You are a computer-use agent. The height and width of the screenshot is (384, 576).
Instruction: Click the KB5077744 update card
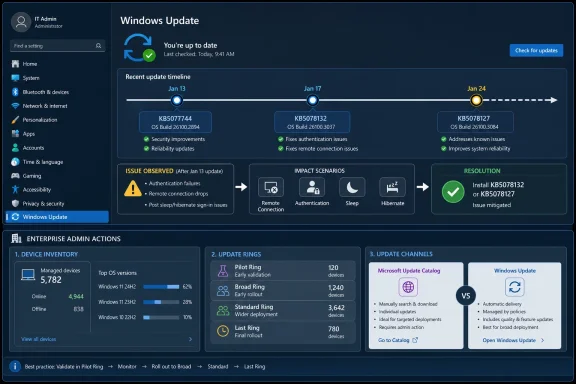coord(175,122)
